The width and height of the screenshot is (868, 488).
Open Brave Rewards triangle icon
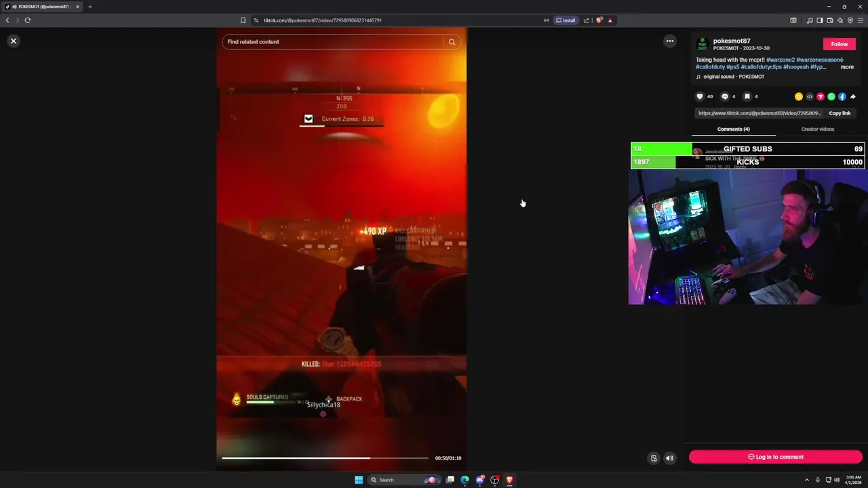(x=610, y=20)
